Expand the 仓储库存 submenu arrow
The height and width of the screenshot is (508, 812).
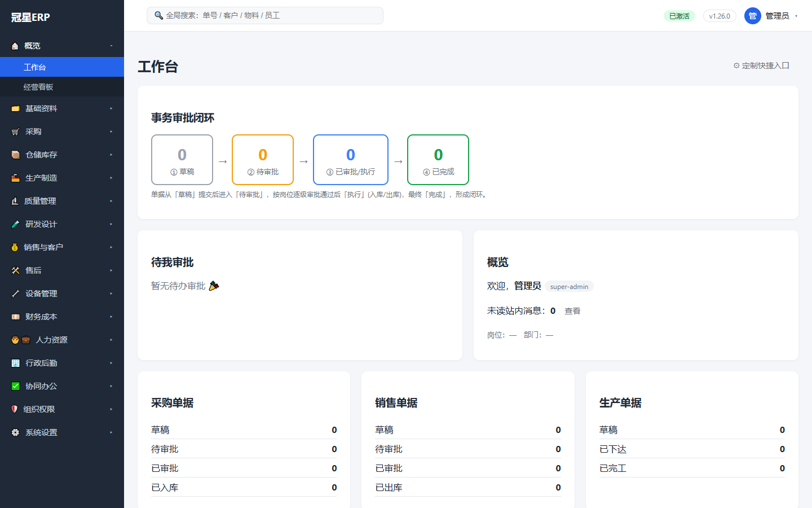coord(111,155)
